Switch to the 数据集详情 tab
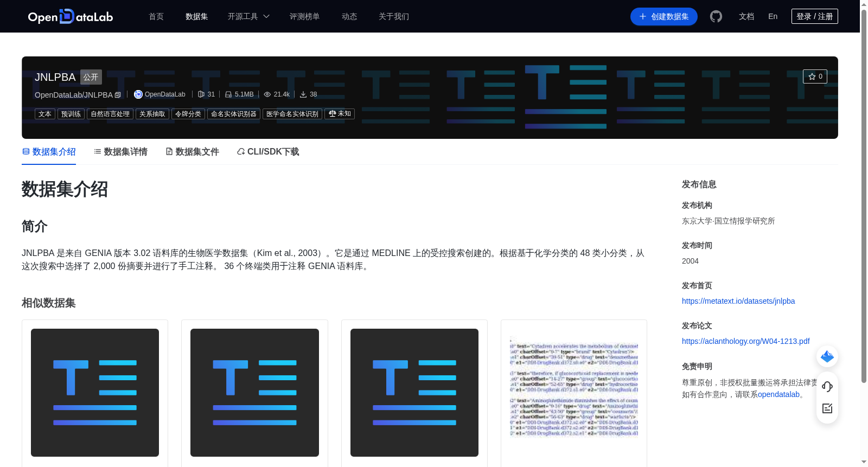 (120, 152)
